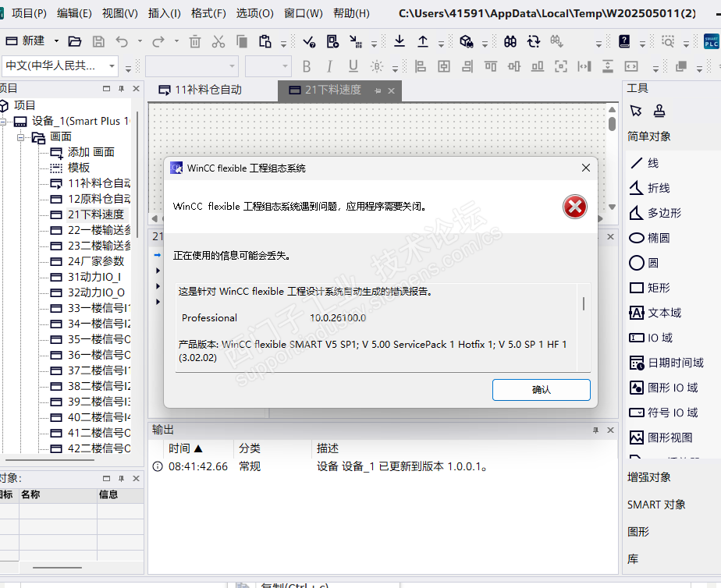The width and height of the screenshot is (721, 588).
Task: Open the 插入(I) menu
Action: point(164,13)
